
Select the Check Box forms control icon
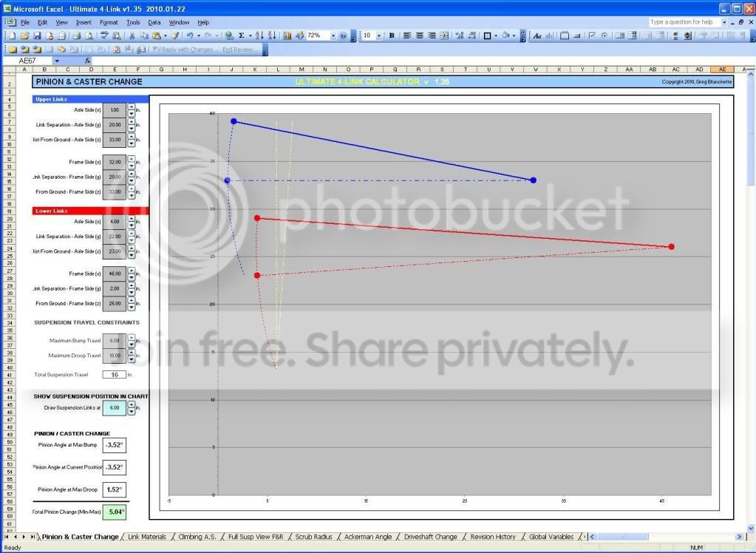pyautogui.click(x=592, y=35)
